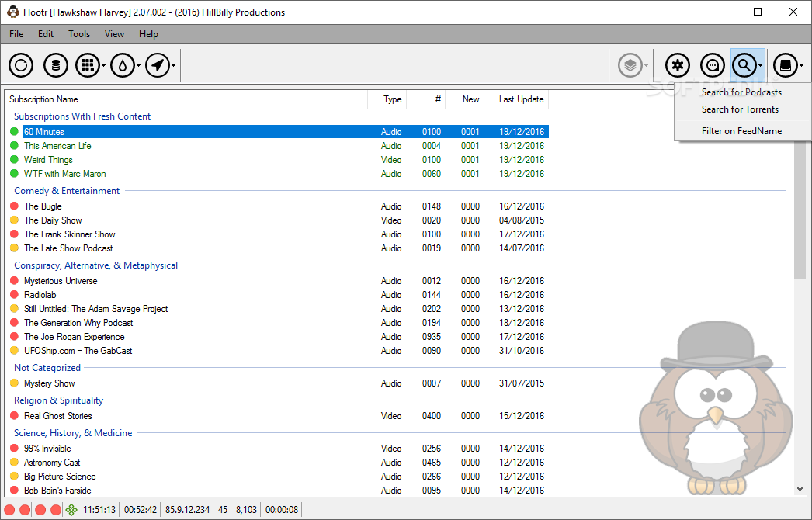Choose Search for Torrents from the menu
812x520 pixels.
pos(743,109)
